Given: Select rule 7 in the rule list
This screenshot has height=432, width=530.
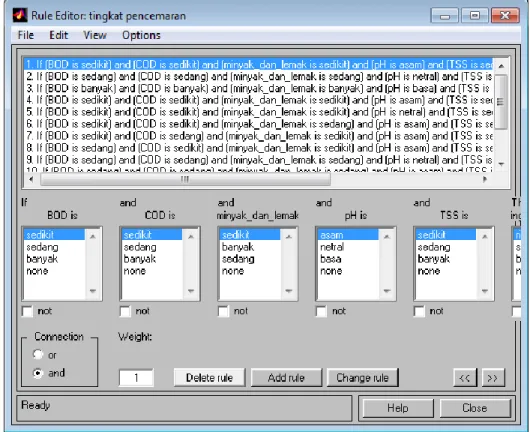Looking at the screenshot, I should point(259,136).
